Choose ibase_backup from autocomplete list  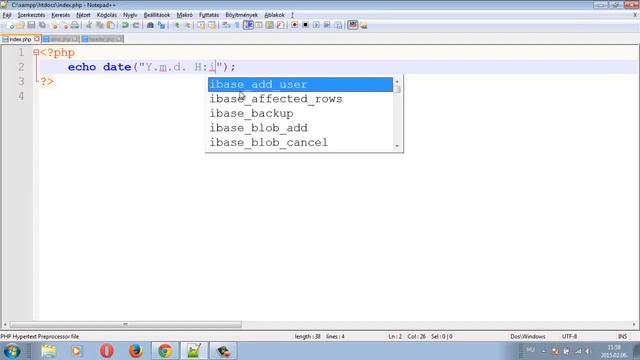[x=300, y=113]
